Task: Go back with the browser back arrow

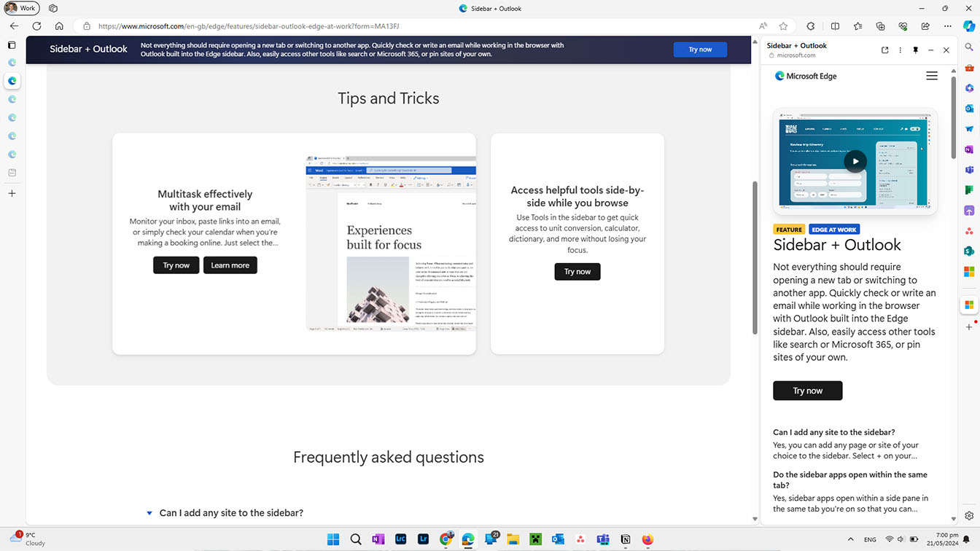Action: pos(14,26)
